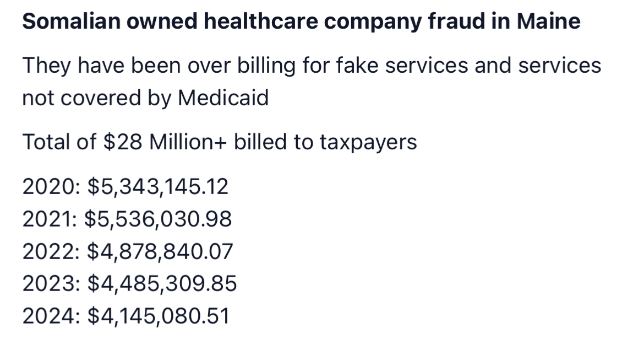Click the amount $4,145,080.51
The height and width of the screenshot is (339, 644).
(x=157, y=317)
